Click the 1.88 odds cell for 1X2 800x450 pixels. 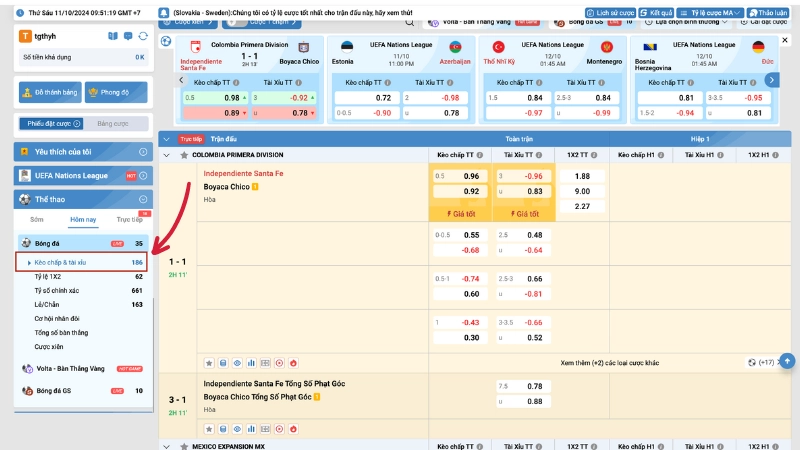(582, 176)
